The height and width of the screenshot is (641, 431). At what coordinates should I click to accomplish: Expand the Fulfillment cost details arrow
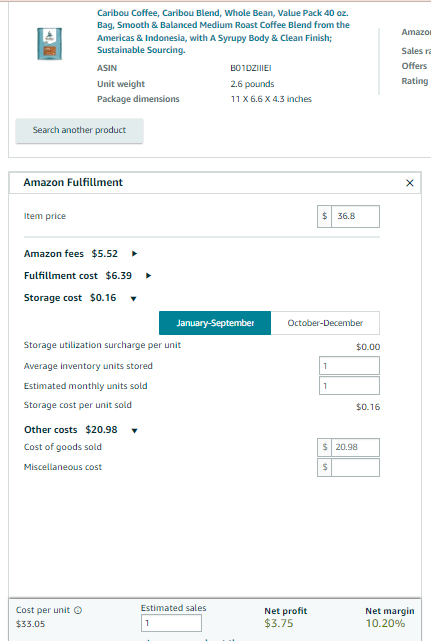point(148,276)
